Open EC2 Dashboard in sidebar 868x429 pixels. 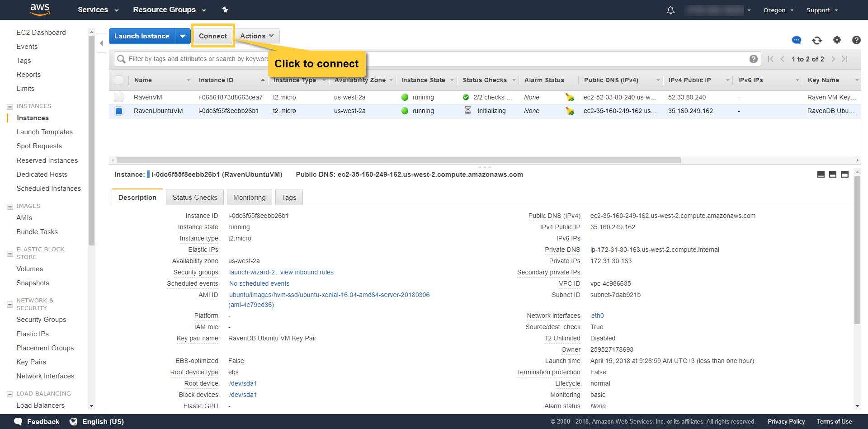pyautogui.click(x=41, y=33)
